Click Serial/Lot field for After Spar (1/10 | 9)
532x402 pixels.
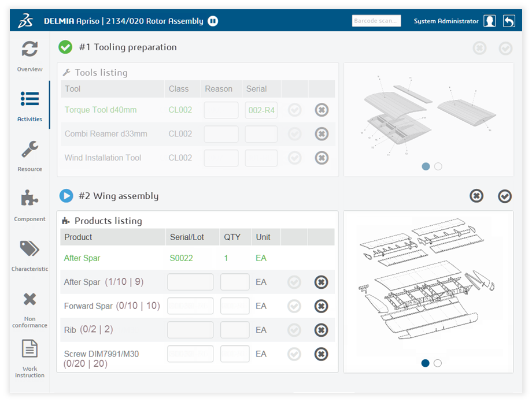[x=190, y=282]
